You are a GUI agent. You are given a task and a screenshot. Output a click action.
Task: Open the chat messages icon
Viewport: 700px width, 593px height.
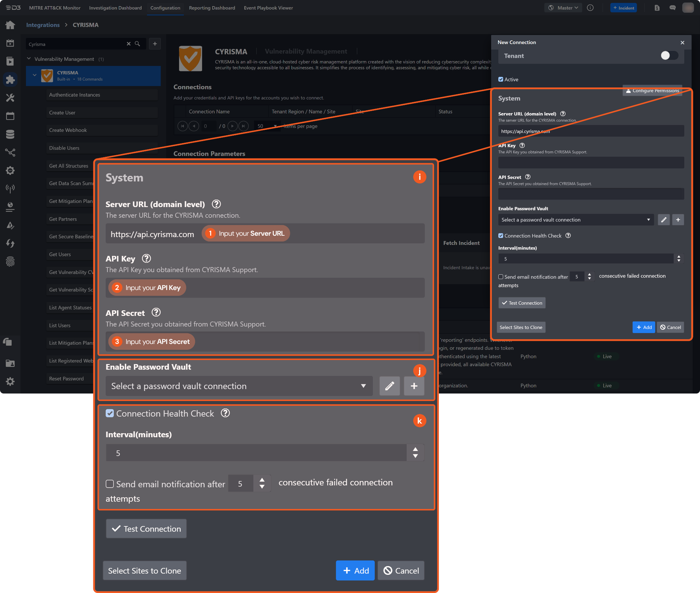tap(672, 8)
